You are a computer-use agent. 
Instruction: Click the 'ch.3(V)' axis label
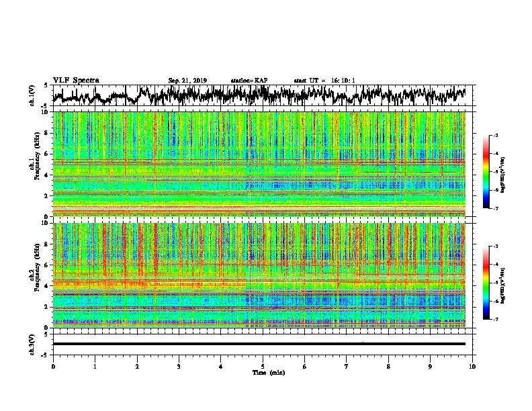coord(32,345)
